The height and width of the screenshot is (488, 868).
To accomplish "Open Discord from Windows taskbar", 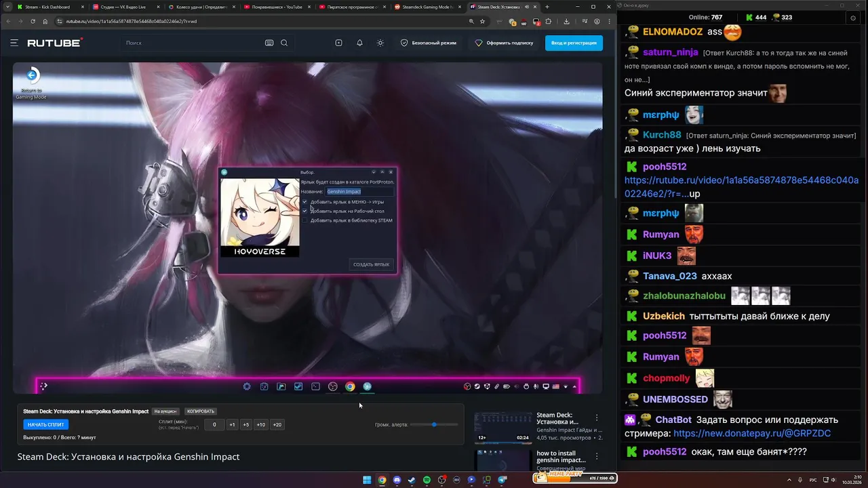I will point(397,480).
